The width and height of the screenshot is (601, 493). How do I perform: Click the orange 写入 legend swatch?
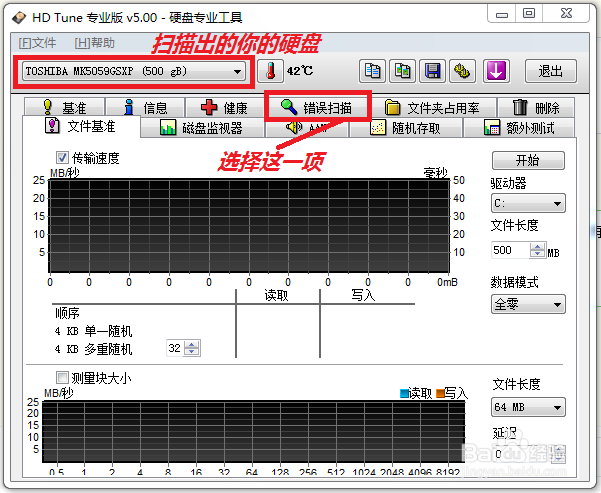click(x=440, y=393)
